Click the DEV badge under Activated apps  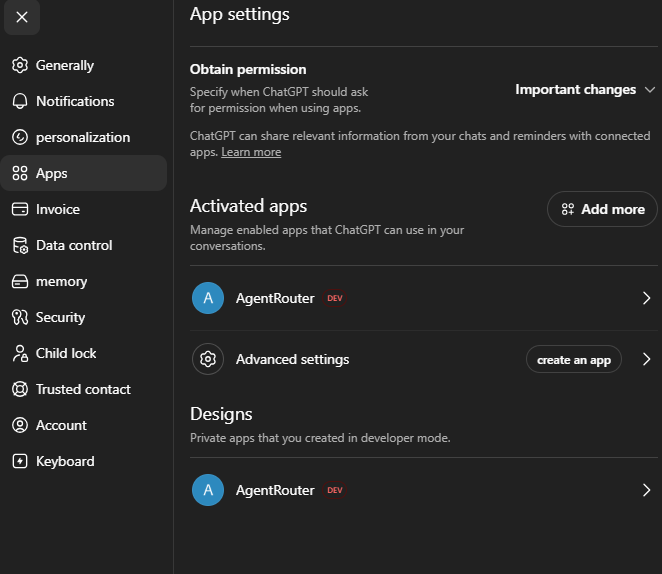[x=334, y=298]
